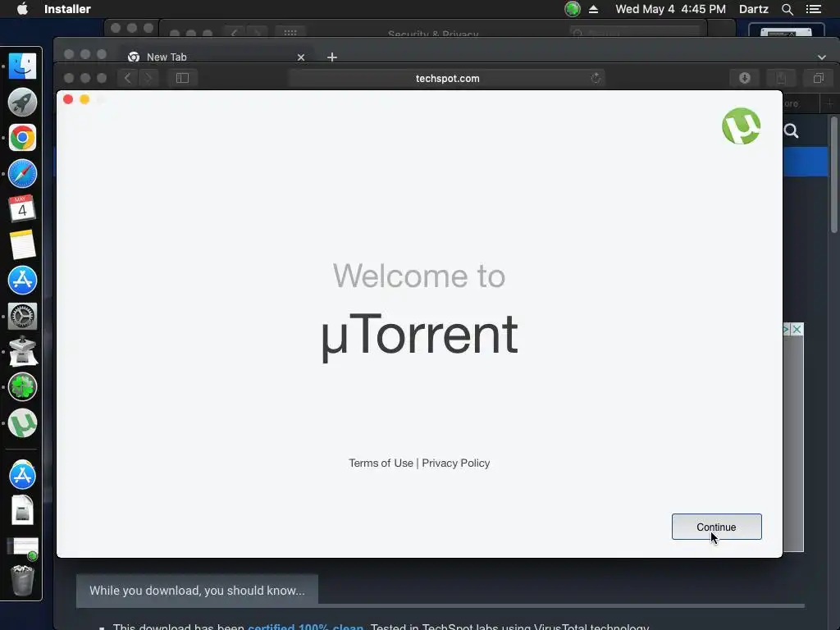
Task: Click the eject icon in menu bar
Action: (x=594, y=9)
